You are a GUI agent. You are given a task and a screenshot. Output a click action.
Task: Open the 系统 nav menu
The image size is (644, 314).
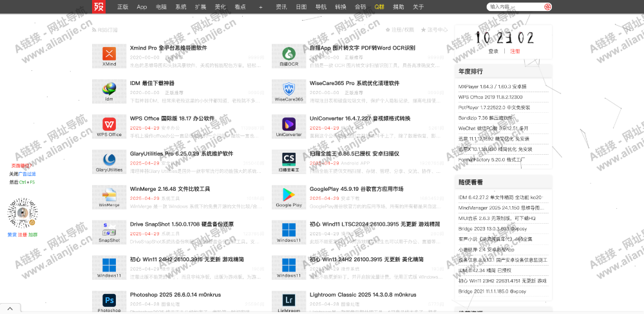[x=181, y=7]
